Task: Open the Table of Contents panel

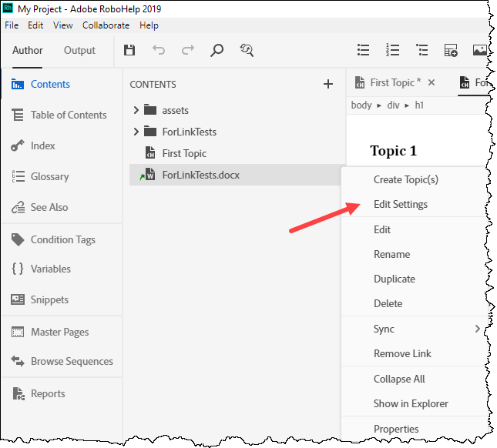Action: (69, 115)
